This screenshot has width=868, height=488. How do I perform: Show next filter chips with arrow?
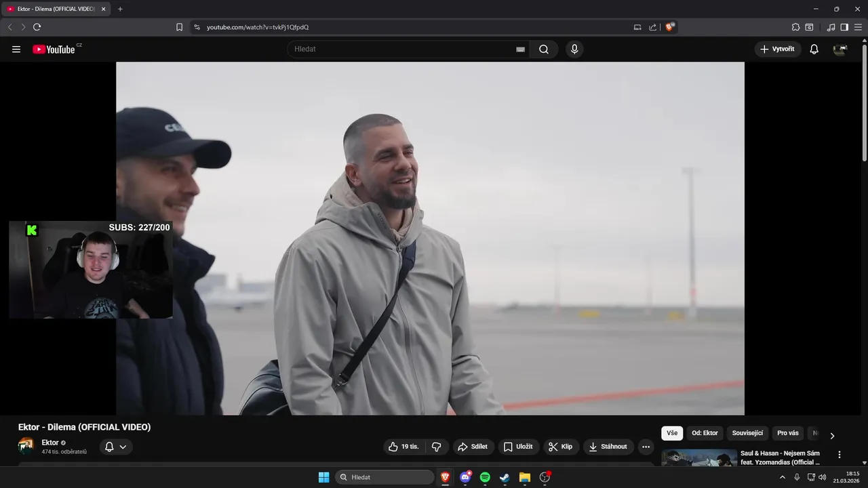832,436
